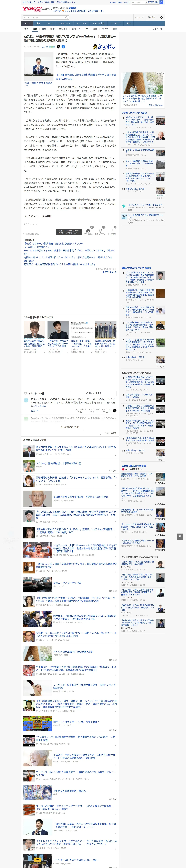The height and width of the screenshot is (868, 186).
Task: React with わかりやすい lightbulb icon
Action: [100, 231]
